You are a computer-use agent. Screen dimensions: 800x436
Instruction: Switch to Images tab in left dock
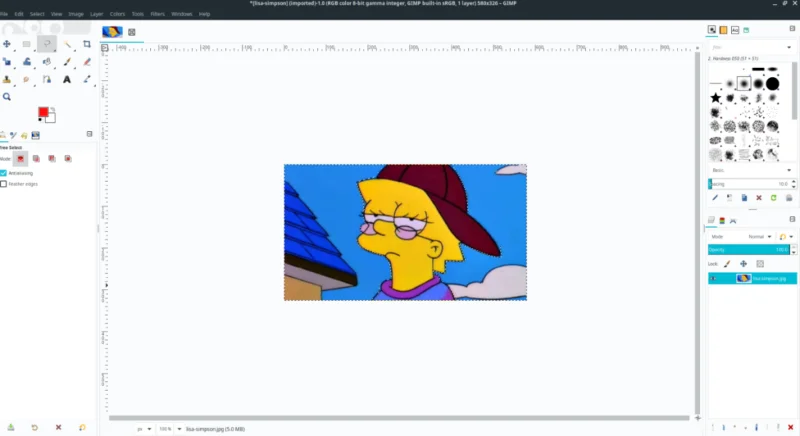coord(35,135)
